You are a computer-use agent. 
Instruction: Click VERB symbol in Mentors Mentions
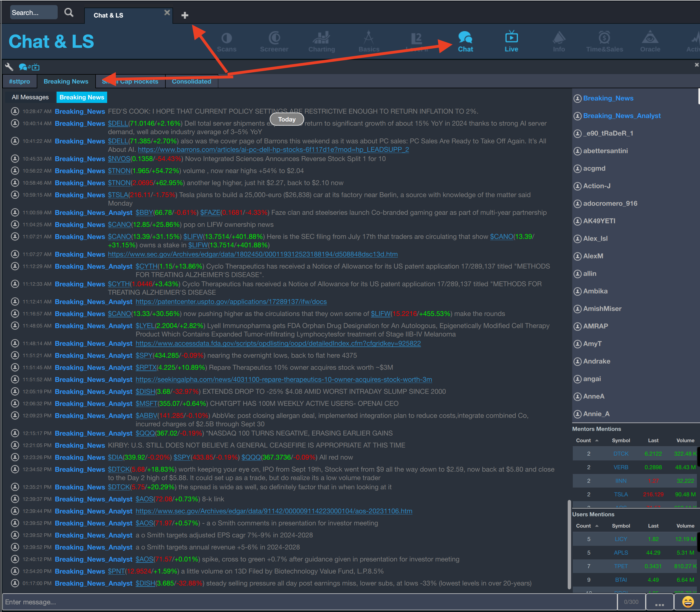[x=621, y=467]
